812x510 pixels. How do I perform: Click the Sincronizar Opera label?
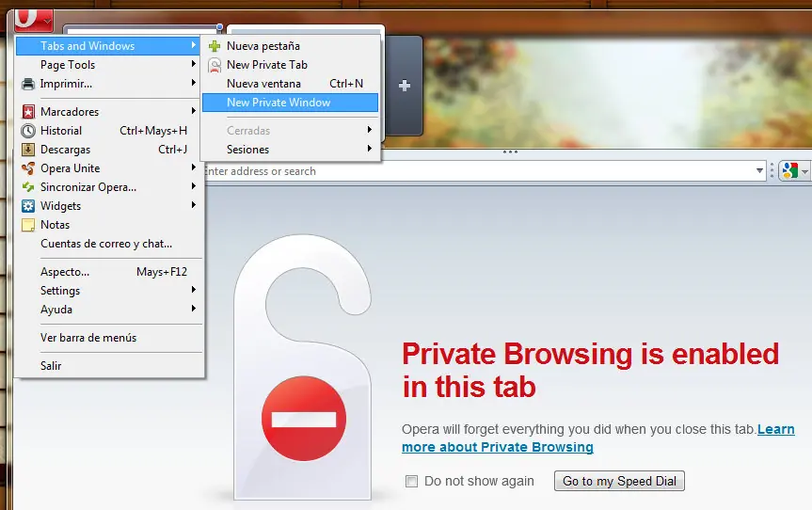pos(88,187)
